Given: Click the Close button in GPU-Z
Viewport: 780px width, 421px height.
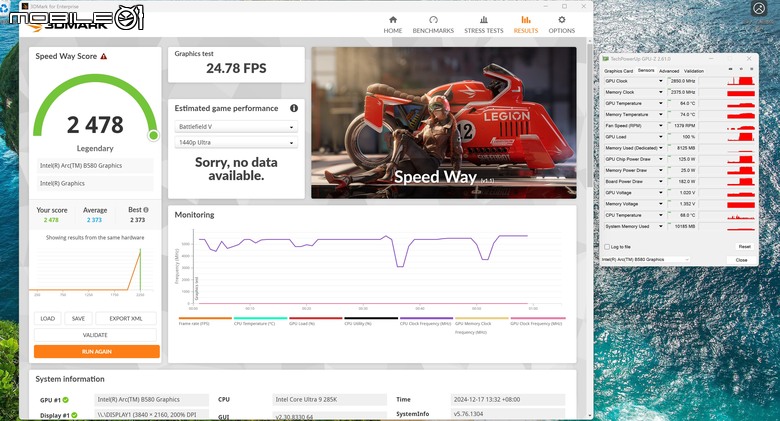Looking at the screenshot, I should coord(741,260).
